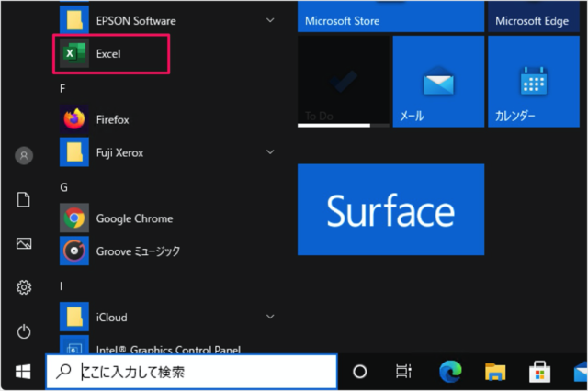Expand the EPSON Software chevron
This screenshot has height=391, width=588.
[270, 20]
